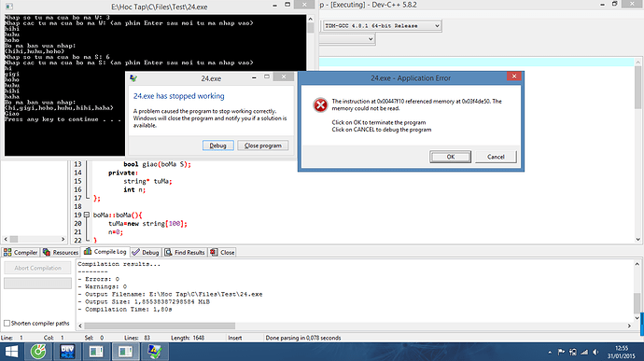Click OK in the Application Error dialog
644x361 pixels.
(x=450, y=157)
